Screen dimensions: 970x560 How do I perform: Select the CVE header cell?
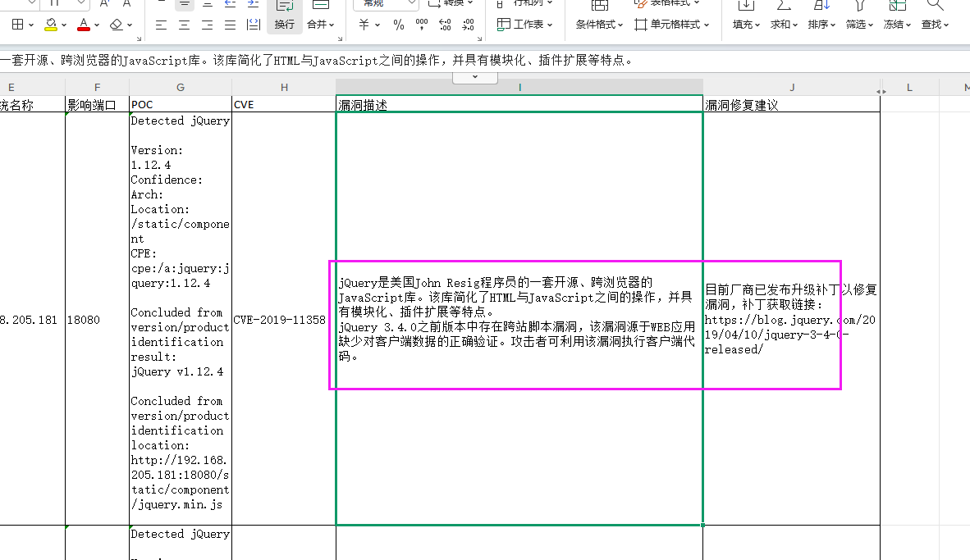[284, 104]
